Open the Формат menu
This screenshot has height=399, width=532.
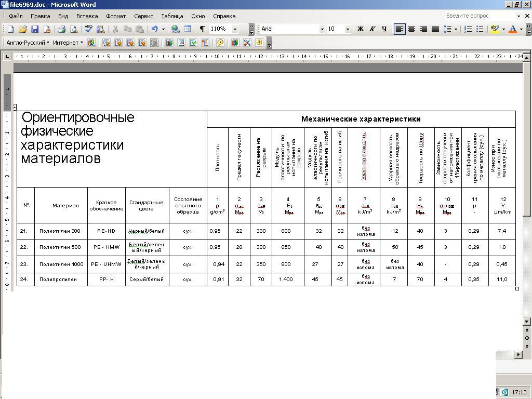point(116,16)
